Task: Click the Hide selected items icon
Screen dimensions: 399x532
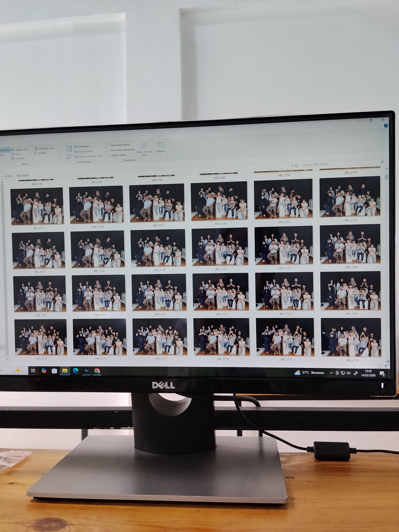Action: (x=144, y=146)
